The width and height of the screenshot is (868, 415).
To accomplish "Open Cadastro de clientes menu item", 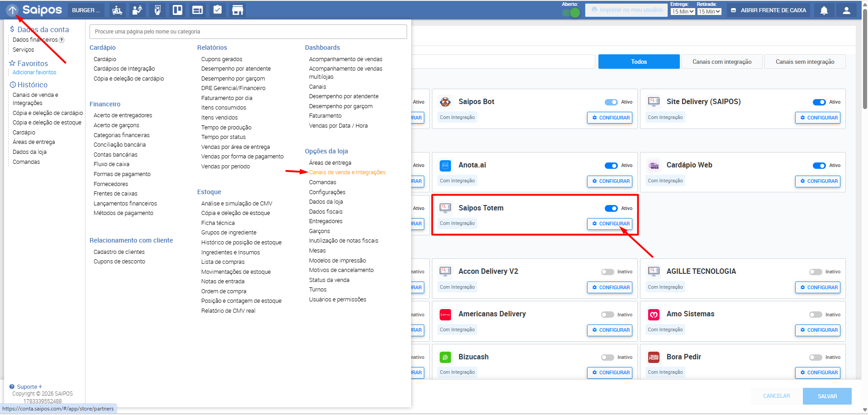I will [119, 252].
